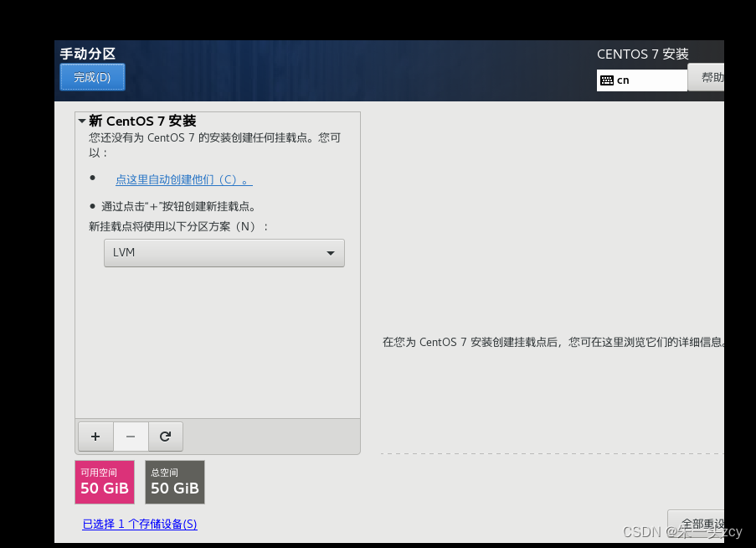Click the 点这里自动创建他们(C) link

click(183, 179)
